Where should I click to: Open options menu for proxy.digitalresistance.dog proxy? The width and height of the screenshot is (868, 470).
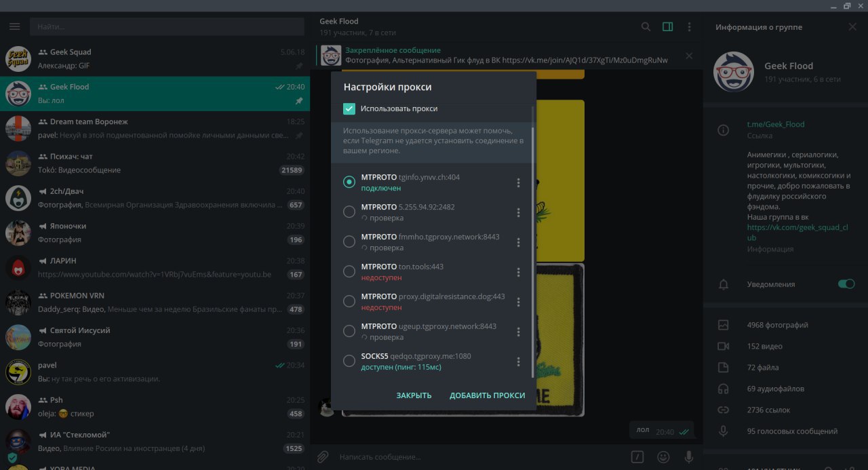point(519,302)
